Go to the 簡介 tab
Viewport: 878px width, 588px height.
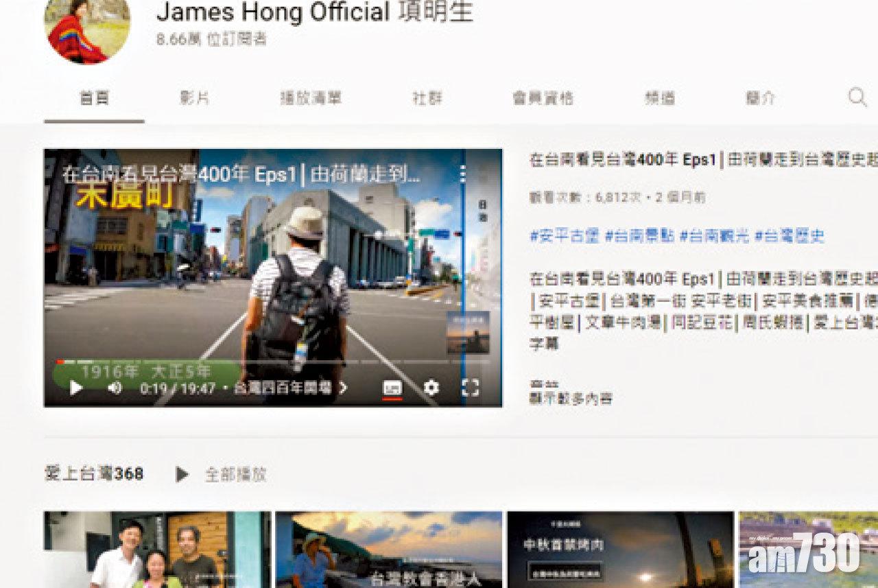point(760,98)
